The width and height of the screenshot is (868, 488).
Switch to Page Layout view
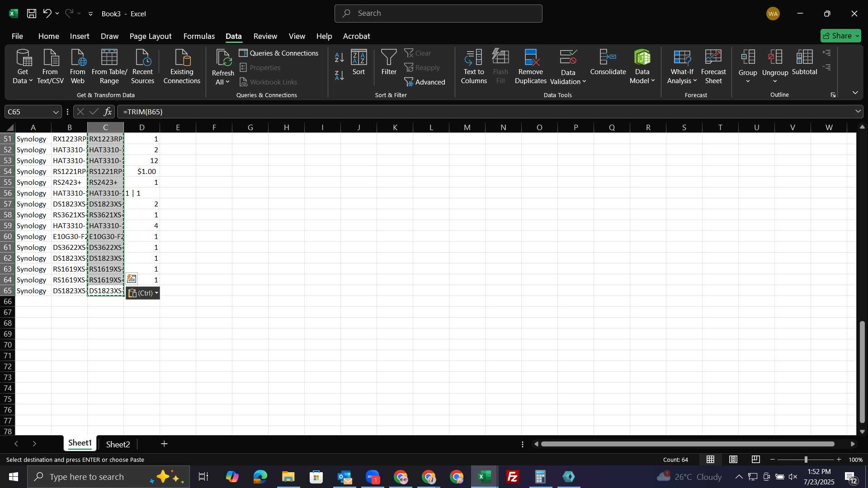point(733,460)
